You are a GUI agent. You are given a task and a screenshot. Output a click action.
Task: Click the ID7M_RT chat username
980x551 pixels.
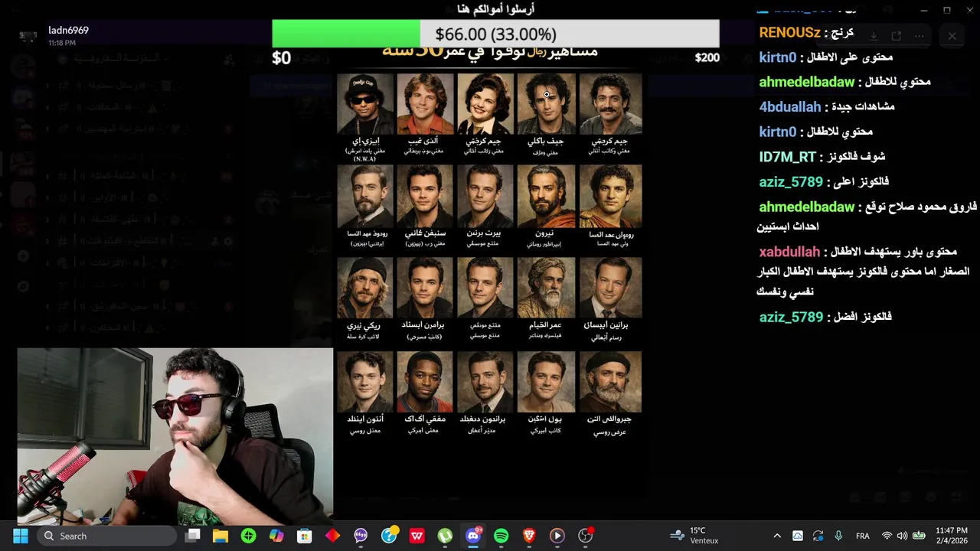(x=787, y=156)
